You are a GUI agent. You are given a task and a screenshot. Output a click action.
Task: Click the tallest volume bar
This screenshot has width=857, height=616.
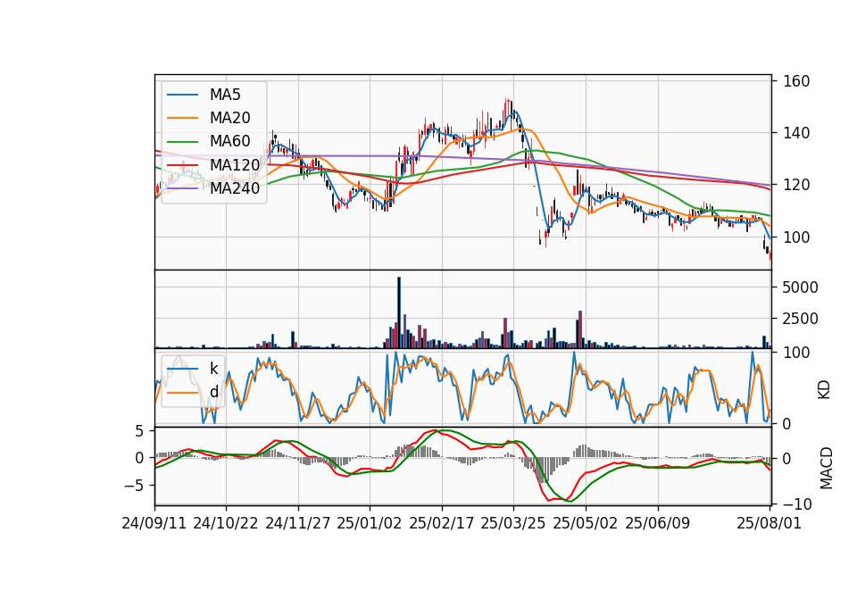pyautogui.click(x=399, y=312)
